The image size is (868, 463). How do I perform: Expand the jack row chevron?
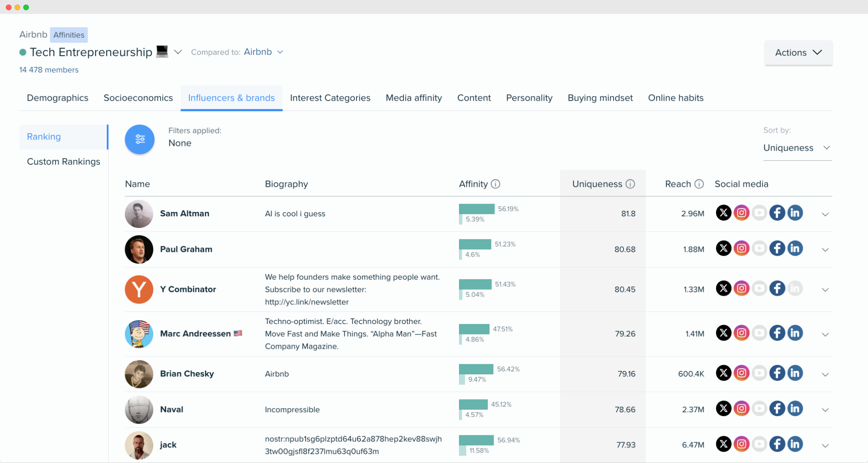[x=825, y=446]
